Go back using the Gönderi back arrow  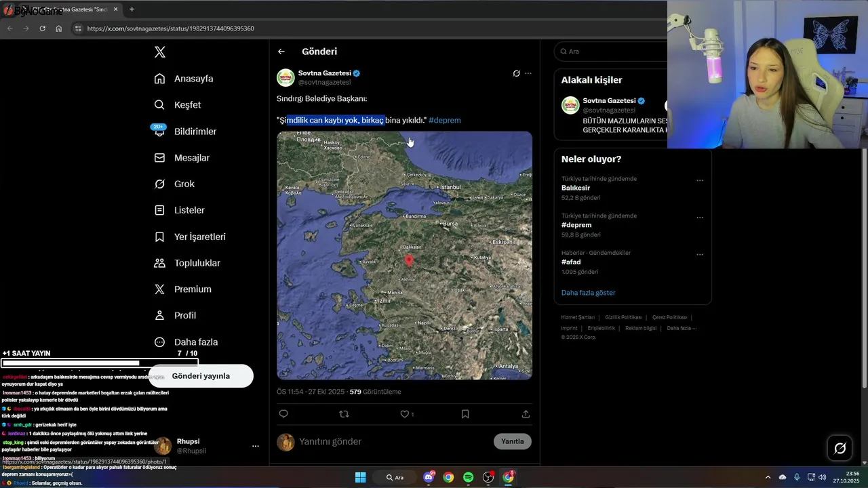281,52
